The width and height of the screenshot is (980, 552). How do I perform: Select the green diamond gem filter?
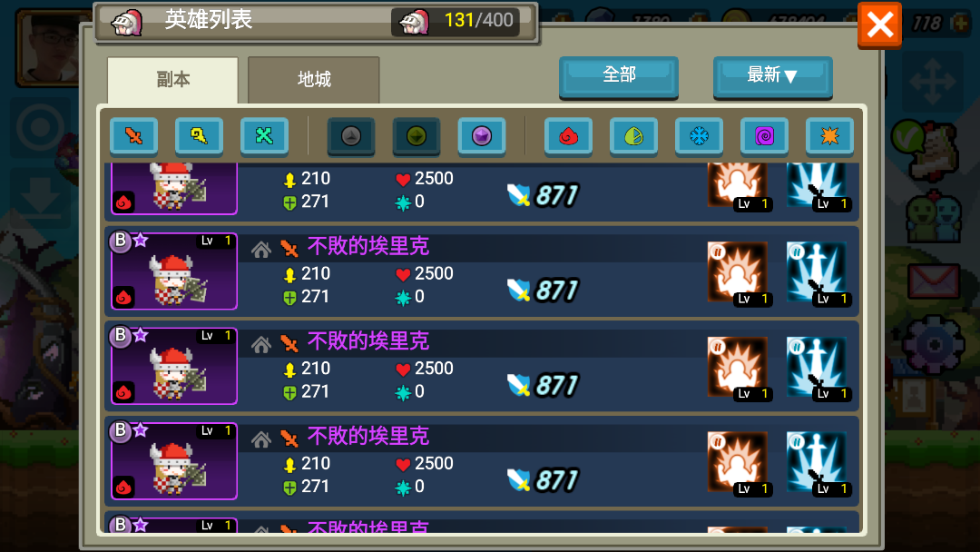416,135
